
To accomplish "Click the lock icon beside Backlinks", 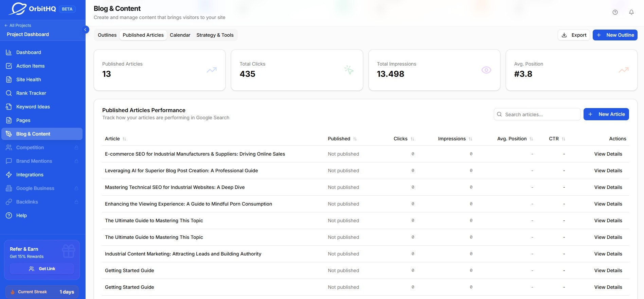I will click(x=76, y=202).
